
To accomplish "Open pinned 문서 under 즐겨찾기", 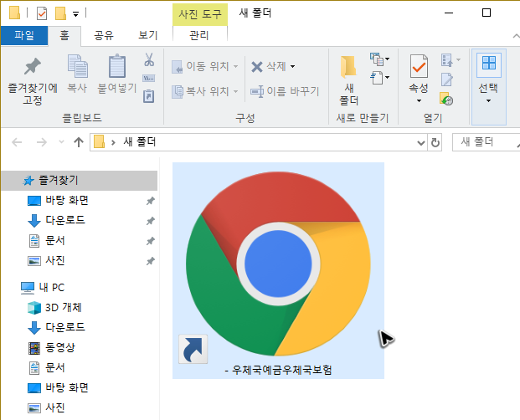I will (54, 240).
